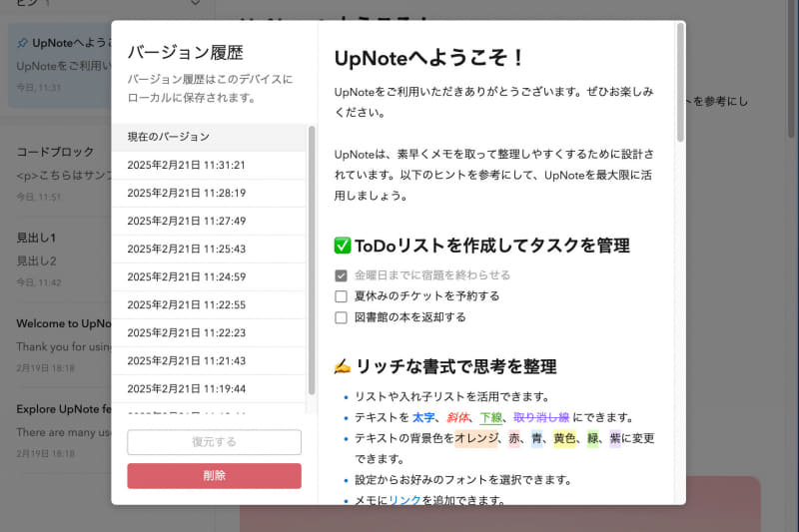799x532 pixels.
Task: Click the note preview scrollbar
Action: [x=680, y=83]
